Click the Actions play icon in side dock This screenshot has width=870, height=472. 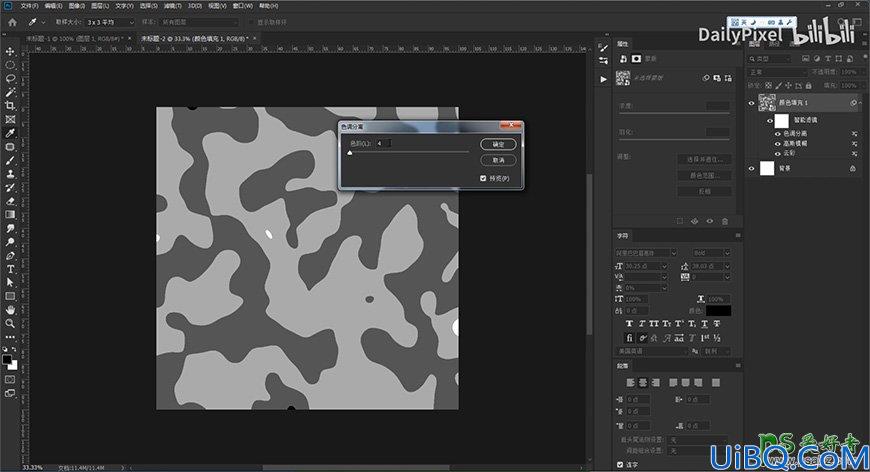coord(604,79)
